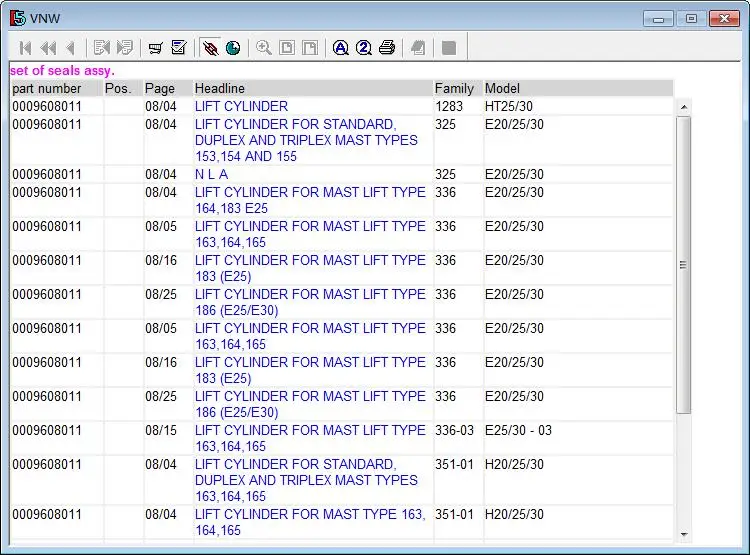Open the checklist notes toolbar icon
Screen dimensions: 750x555
click(x=179, y=48)
